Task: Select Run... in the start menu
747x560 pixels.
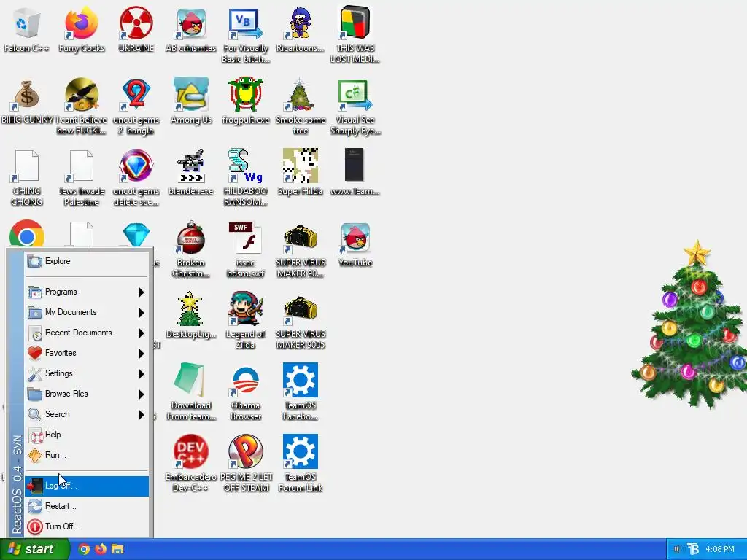Action: 88,455
